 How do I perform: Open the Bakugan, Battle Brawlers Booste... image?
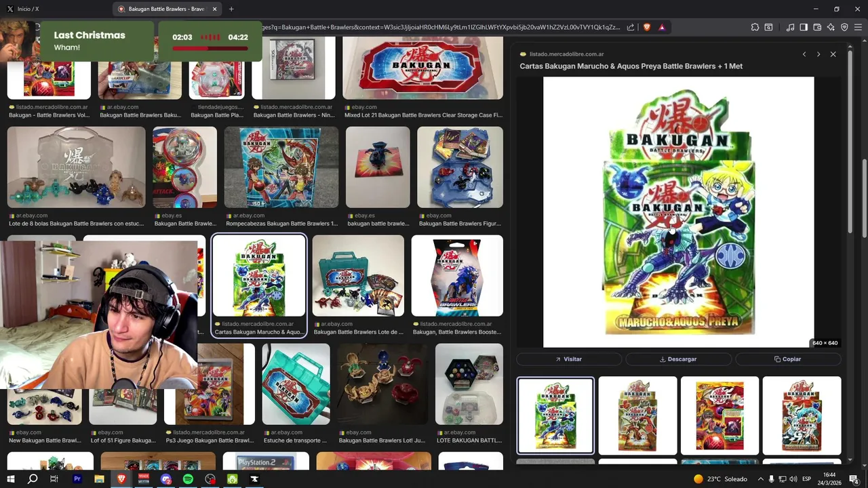pos(457,276)
